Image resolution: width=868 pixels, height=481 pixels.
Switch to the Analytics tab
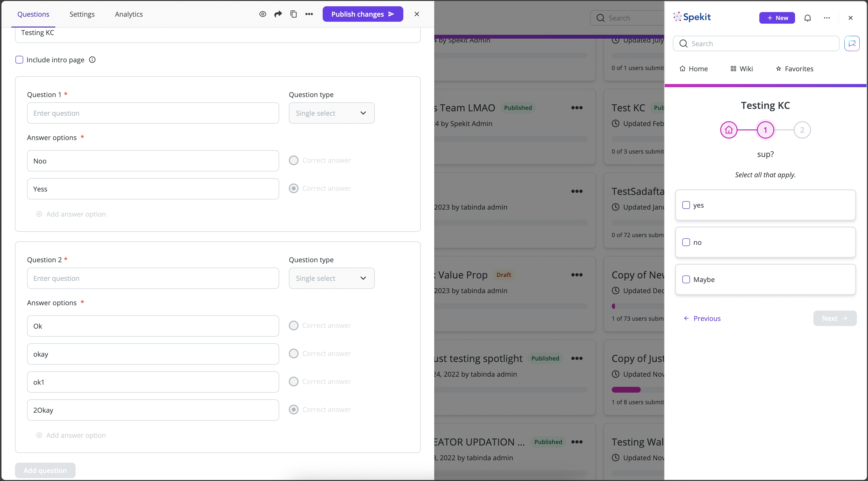[x=129, y=14]
